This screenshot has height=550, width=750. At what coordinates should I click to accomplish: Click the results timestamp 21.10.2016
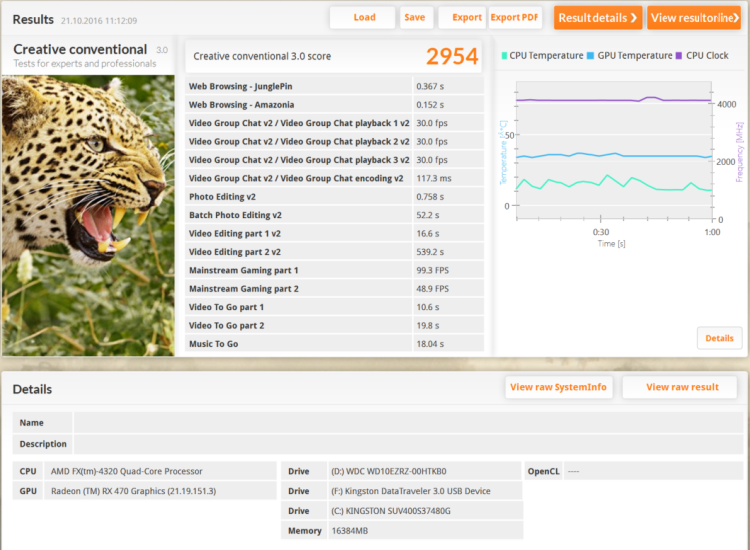[99, 21]
